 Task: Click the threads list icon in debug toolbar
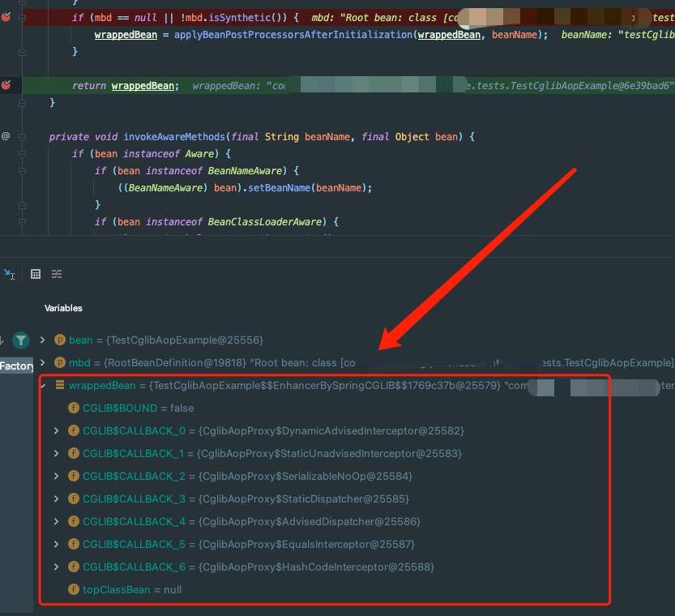pos(57,274)
